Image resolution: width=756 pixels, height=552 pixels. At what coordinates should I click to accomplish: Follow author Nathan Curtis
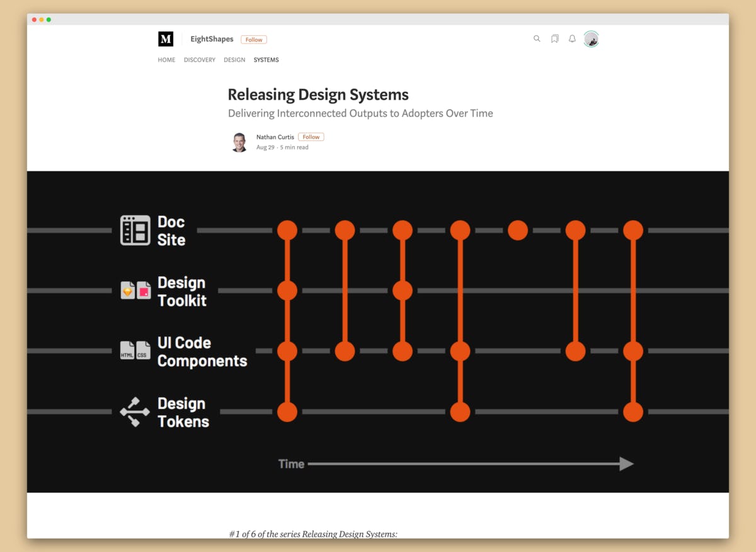[x=311, y=137]
